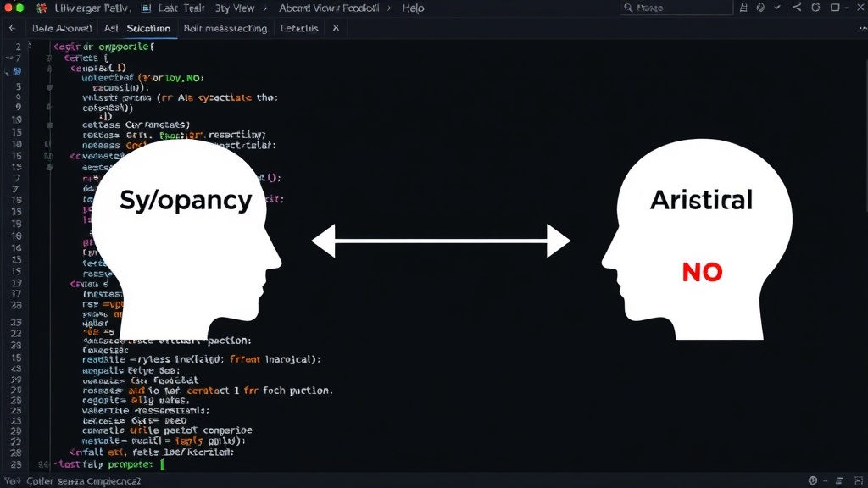The width and height of the screenshot is (868, 488).
Task: Go back with the left arrow
Action: point(12,28)
